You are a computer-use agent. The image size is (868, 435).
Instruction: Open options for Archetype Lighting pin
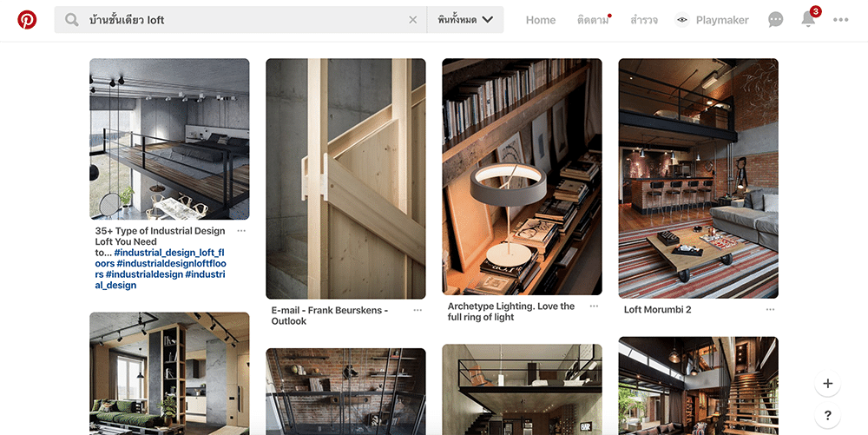(x=594, y=306)
